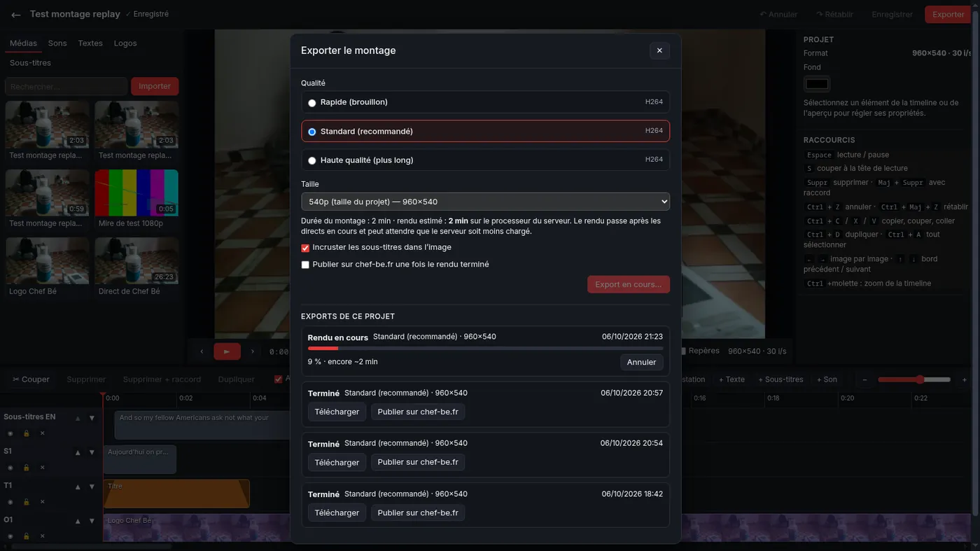Publish the 20:54 export on chef-be.fr

tap(418, 462)
